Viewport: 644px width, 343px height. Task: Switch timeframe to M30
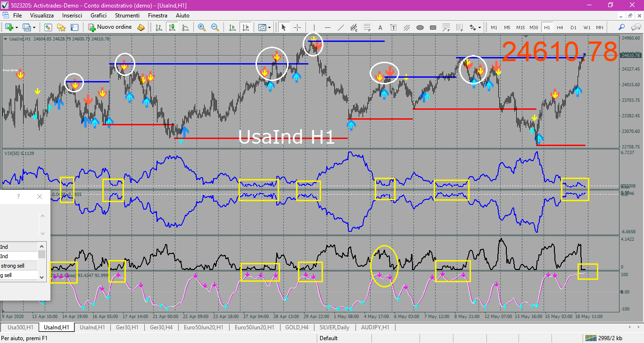(534, 27)
